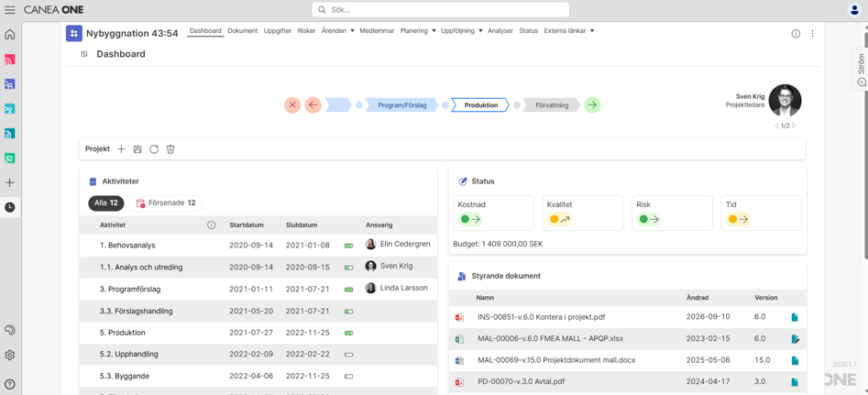Image resolution: width=868 pixels, height=395 pixels.
Task: Show Alla 12 activities filter
Action: coord(105,203)
